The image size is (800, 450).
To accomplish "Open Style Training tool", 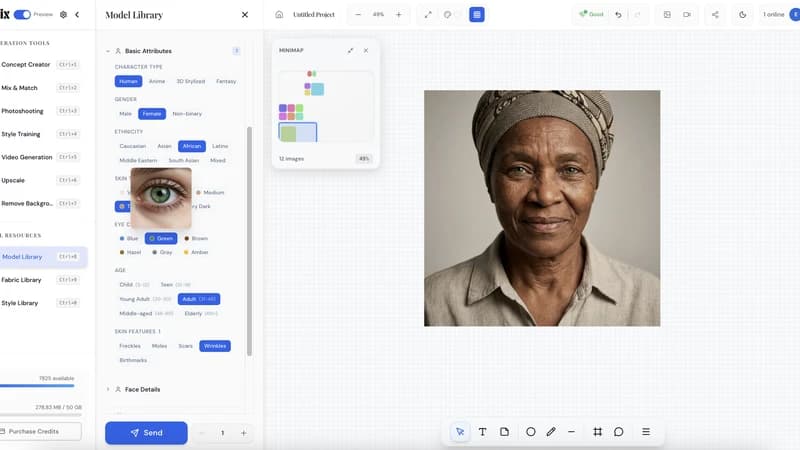I will (x=40, y=134).
